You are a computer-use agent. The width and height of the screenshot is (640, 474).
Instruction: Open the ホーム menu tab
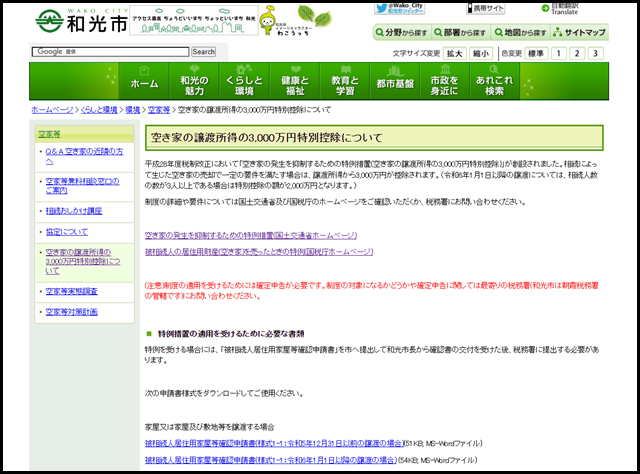pyautogui.click(x=144, y=81)
